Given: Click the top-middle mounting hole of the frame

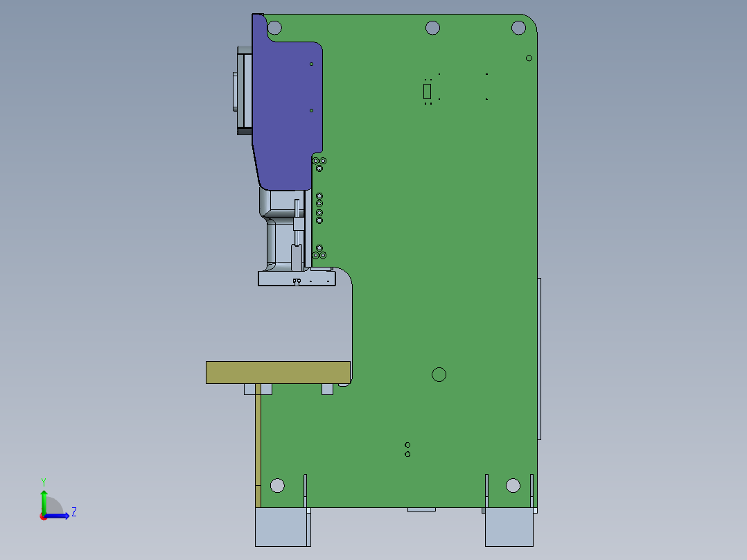Looking at the screenshot, I should click(x=433, y=26).
